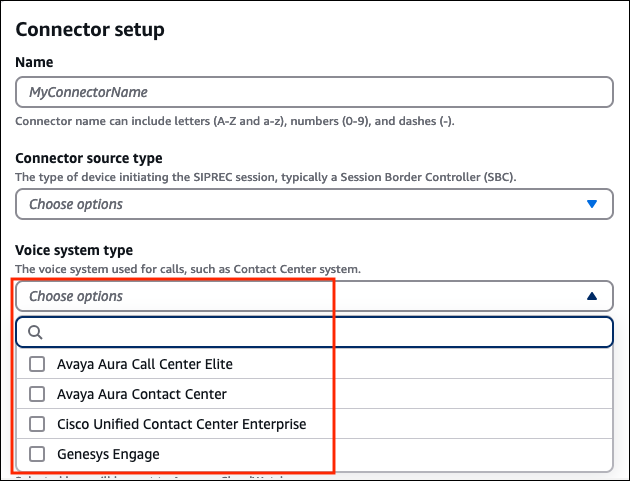Click the Name field label
The width and height of the screenshot is (630, 481).
point(35,62)
